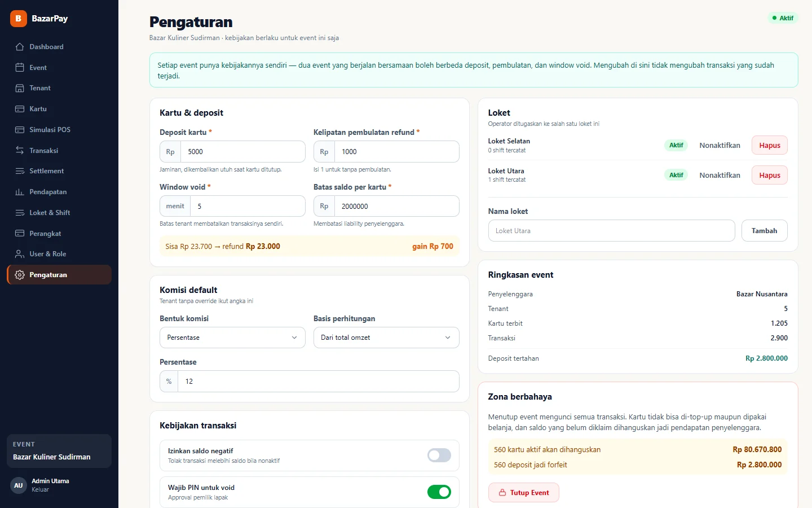Open the Basis perhitungan dropdown
Viewport: 812px width, 508px height.
coord(386,338)
